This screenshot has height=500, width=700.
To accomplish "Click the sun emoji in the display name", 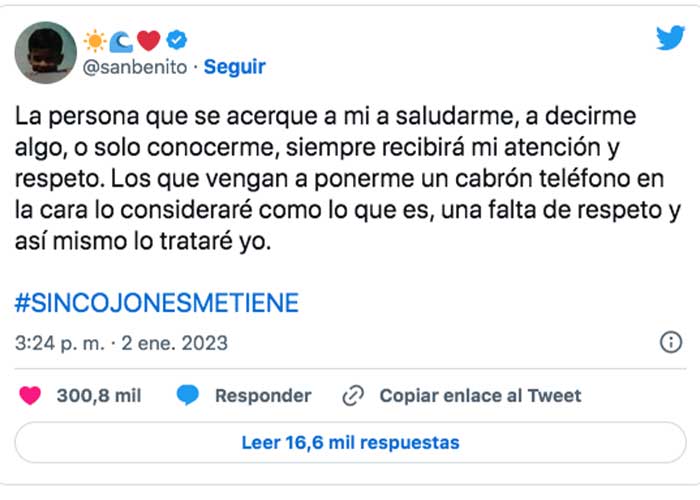I will [x=97, y=40].
